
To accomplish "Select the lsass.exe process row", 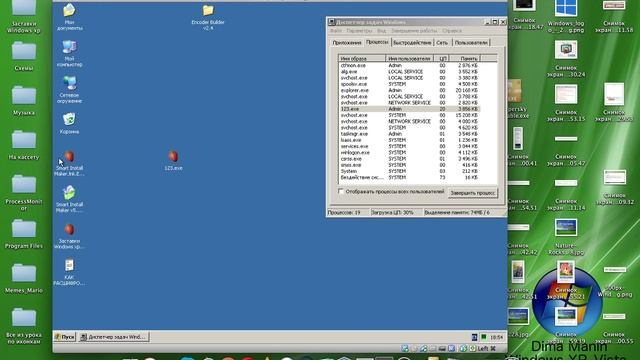I will [x=409, y=140].
